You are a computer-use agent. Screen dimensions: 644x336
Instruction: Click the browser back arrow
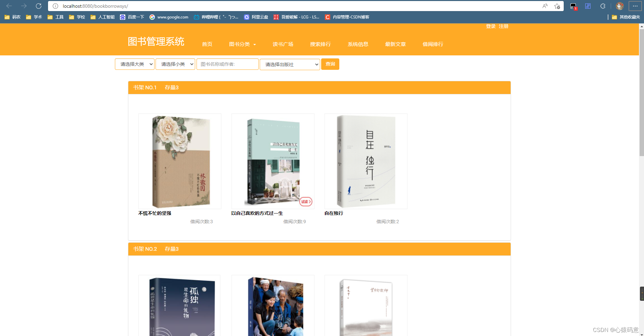point(9,6)
